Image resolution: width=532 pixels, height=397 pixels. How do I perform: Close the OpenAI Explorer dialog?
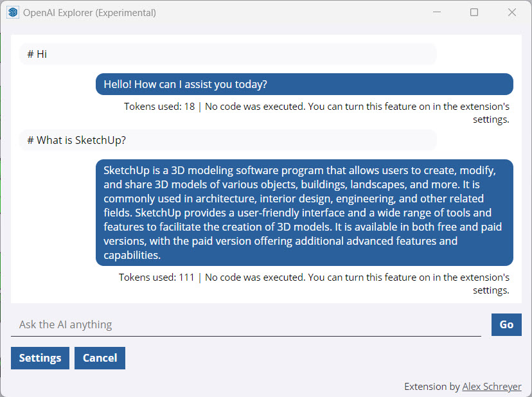point(512,12)
